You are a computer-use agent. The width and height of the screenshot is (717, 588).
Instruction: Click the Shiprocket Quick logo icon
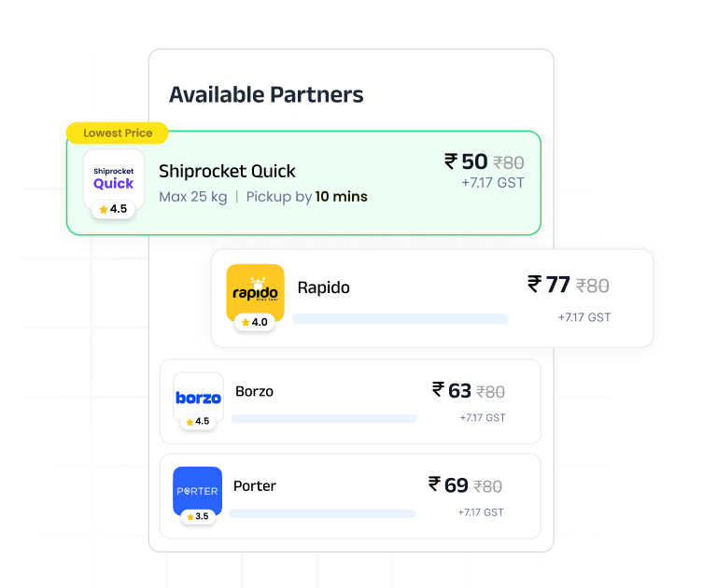114,179
